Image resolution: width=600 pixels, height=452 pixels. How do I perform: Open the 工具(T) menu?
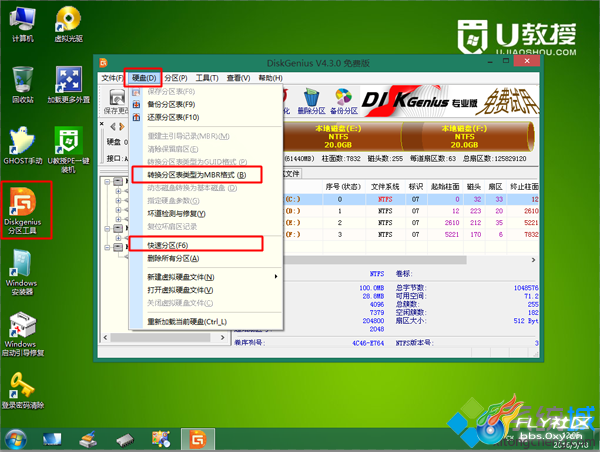coord(207,78)
